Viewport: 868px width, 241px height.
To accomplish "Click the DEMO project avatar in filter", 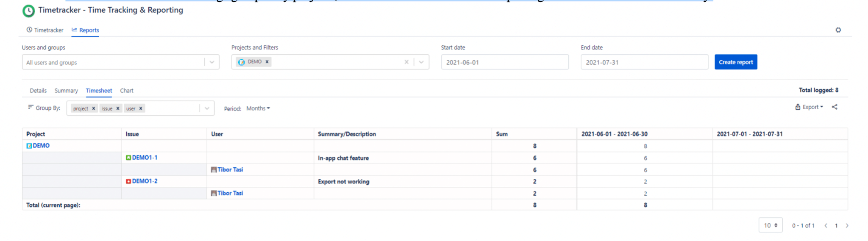I will 242,62.
